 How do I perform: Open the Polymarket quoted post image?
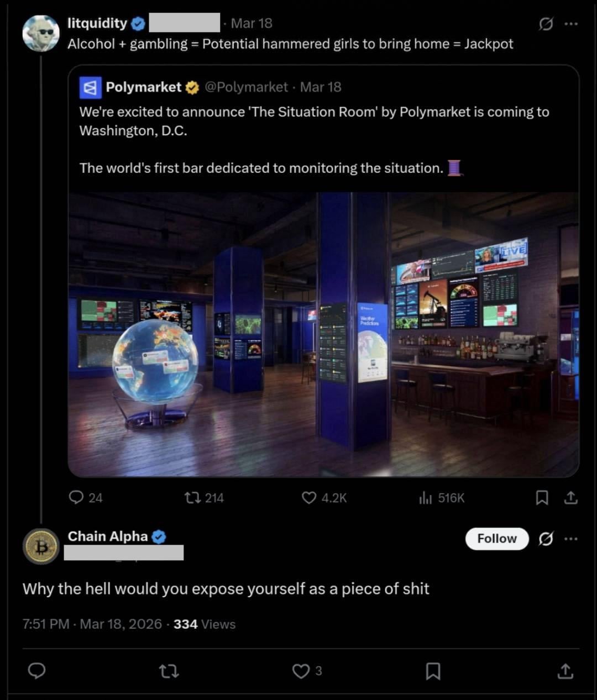pos(323,334)
